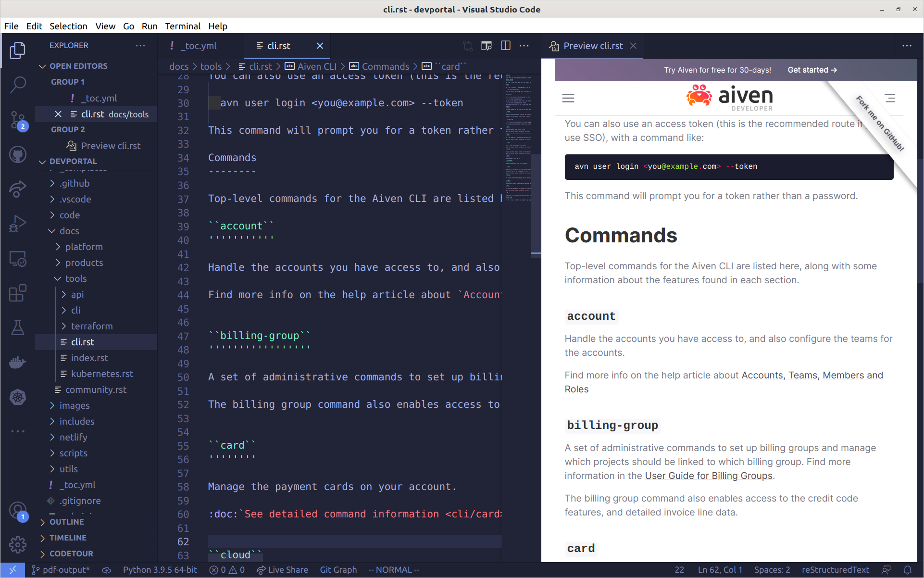Click Python 3.9.5 64-bit interpreter selector
The width and height of the screenshot is (924, 578).
pos(160,570)
